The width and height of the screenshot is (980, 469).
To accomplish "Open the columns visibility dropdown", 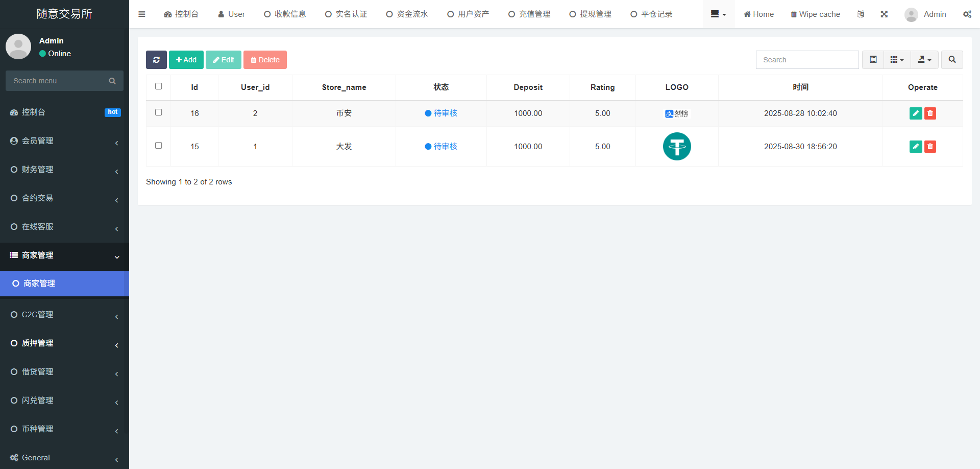I will (x=897, y=60).
